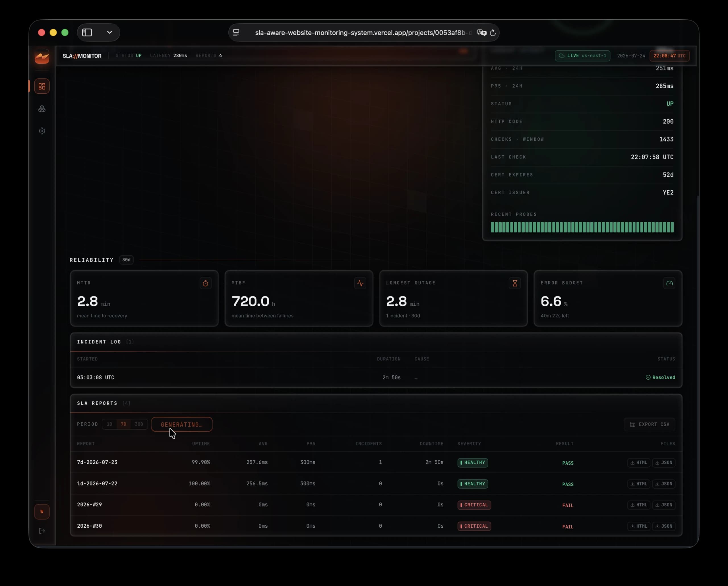Download HTML for 7d-2026-07-23 report
The width and height of the screenshot is (728, 586).
click(638, 463)
